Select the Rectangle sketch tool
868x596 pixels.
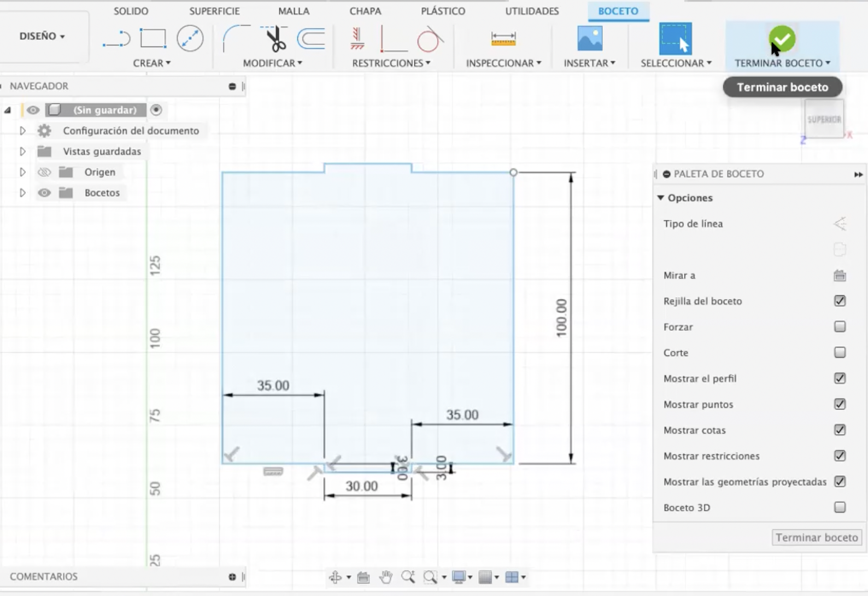153,38
